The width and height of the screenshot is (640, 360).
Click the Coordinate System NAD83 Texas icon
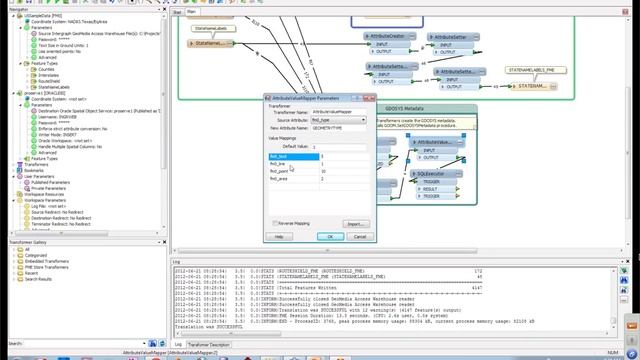click(x=27, y=22)
